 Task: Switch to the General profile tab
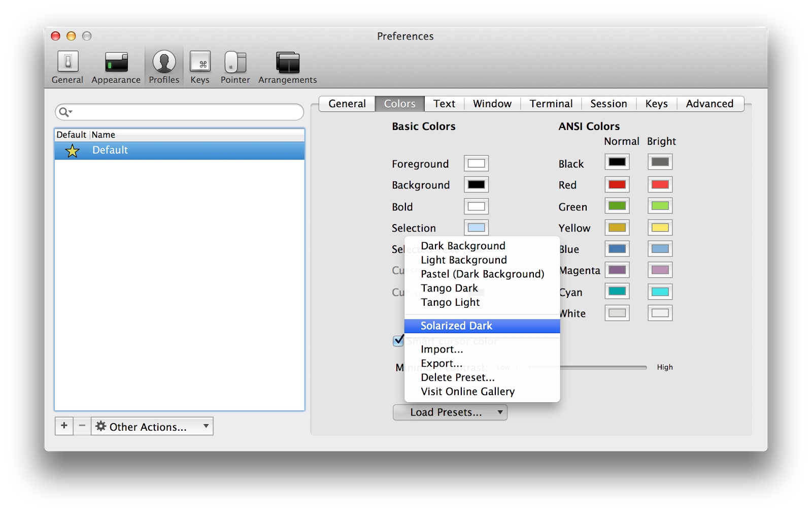[x=347, y=104]
